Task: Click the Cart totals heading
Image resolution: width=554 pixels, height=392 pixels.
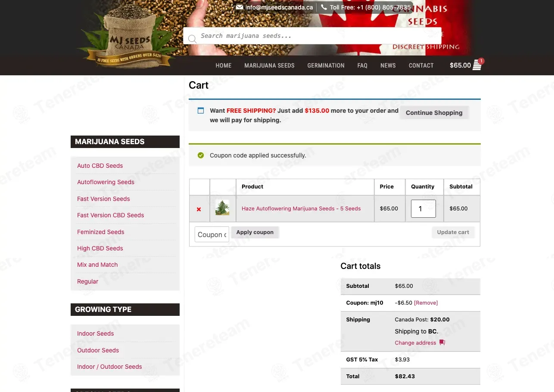Action: [x=361, y=266]
